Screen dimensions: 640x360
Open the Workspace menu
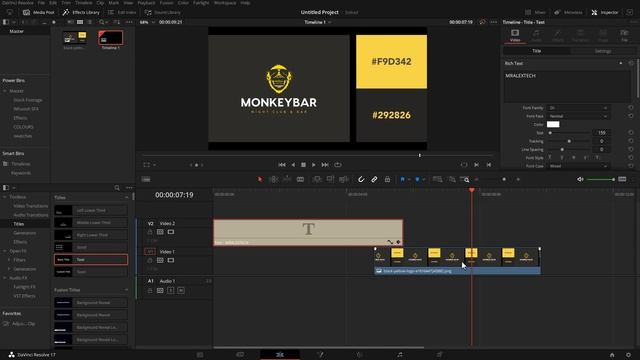click(x=225, y=3)
